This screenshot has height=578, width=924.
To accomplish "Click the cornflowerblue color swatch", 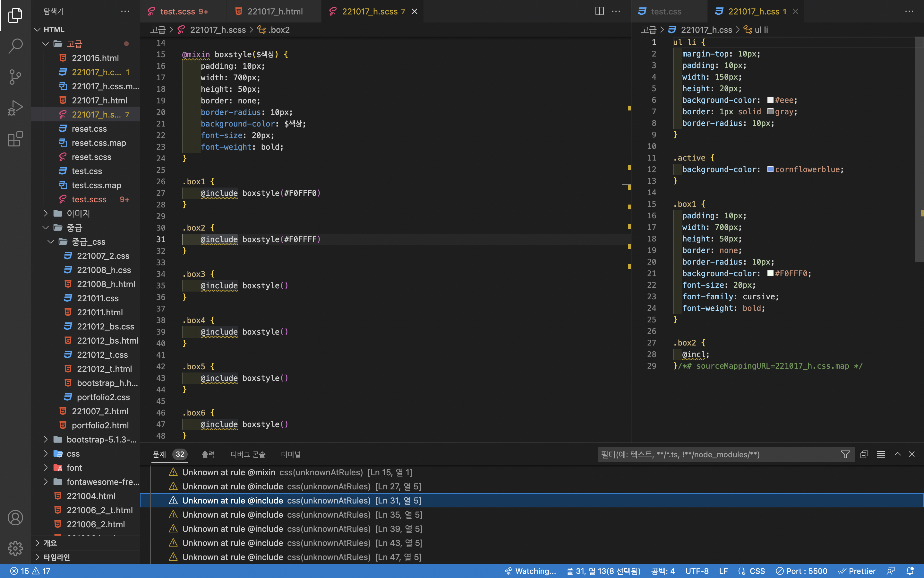I will (x=770, y=169).
